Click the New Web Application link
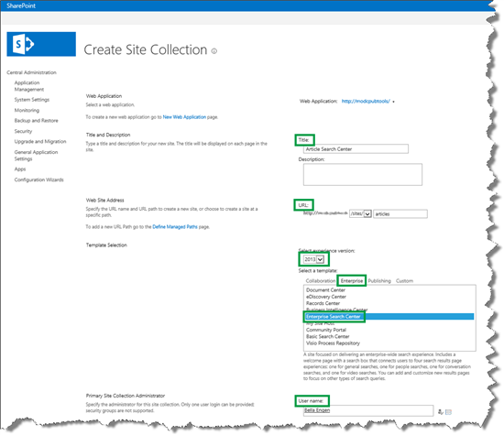 pos(184,117)
